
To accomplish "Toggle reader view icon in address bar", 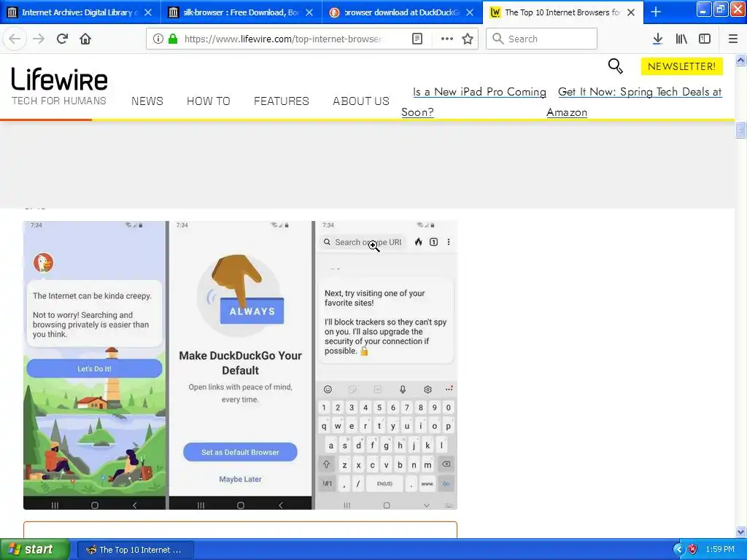I will coord(417,39).
